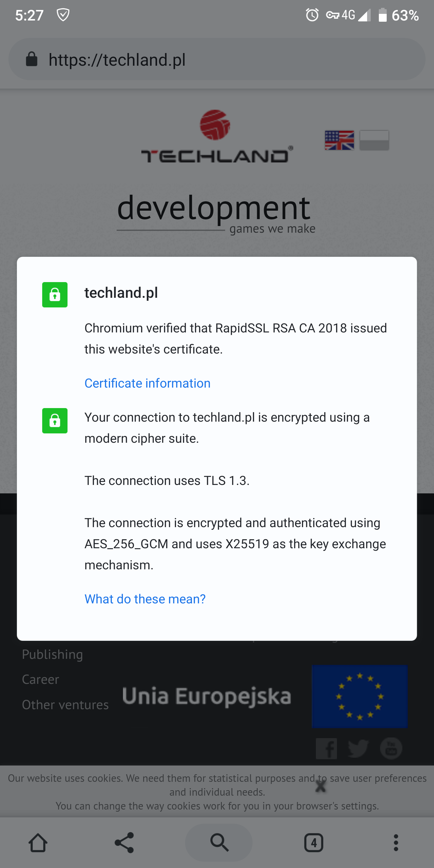Open the Publishing section
The height and width of the screenshot is (868, 434).
[x=52, y=654]
